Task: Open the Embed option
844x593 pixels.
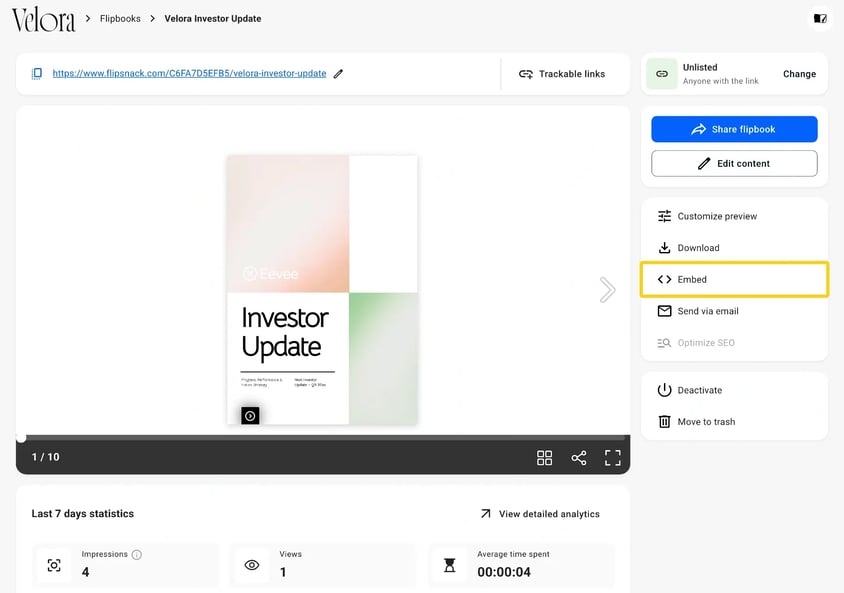Action: [734, 279]
